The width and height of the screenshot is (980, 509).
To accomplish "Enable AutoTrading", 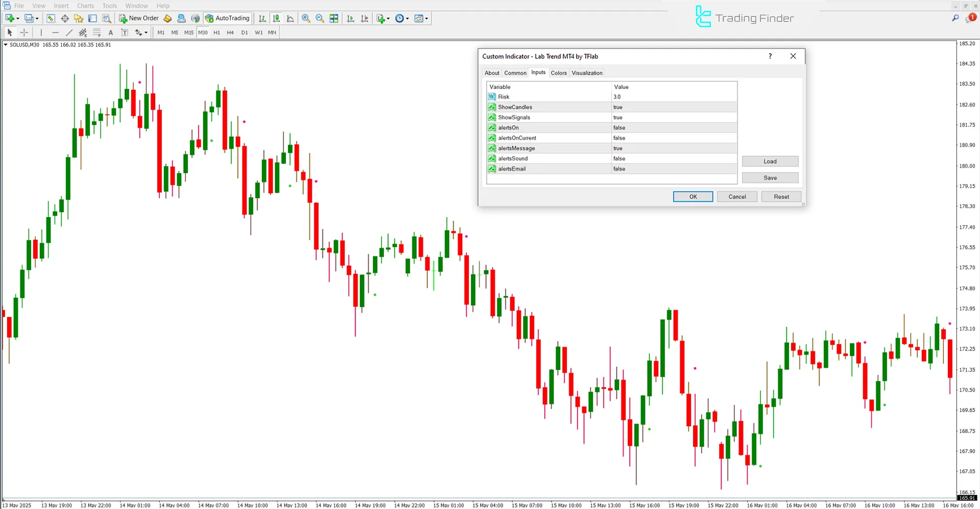I will point(227,18).
